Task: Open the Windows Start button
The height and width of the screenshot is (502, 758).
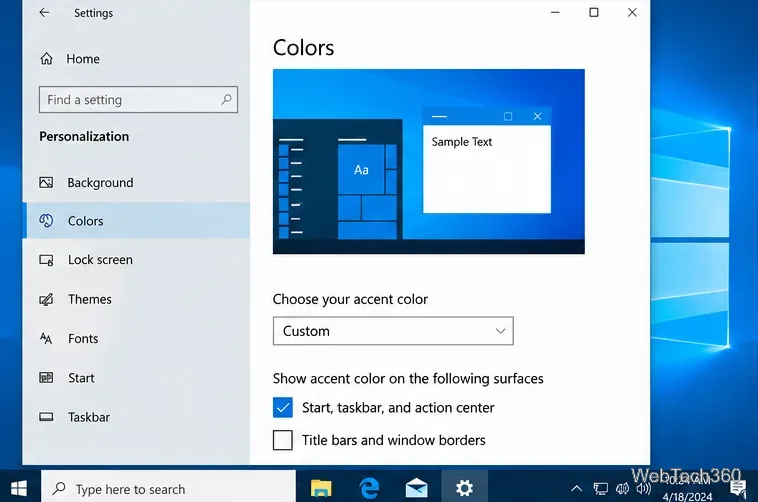Action: [x=19, y=488]
